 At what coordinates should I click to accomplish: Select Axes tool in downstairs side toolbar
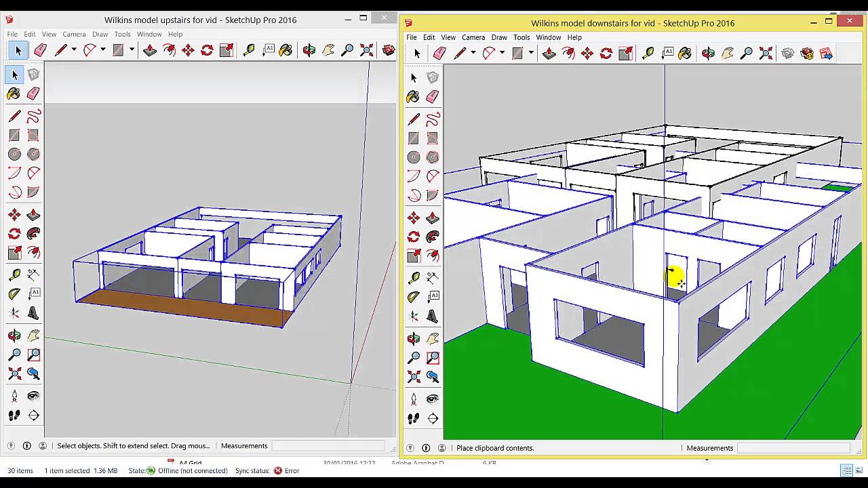pos(414,316)
